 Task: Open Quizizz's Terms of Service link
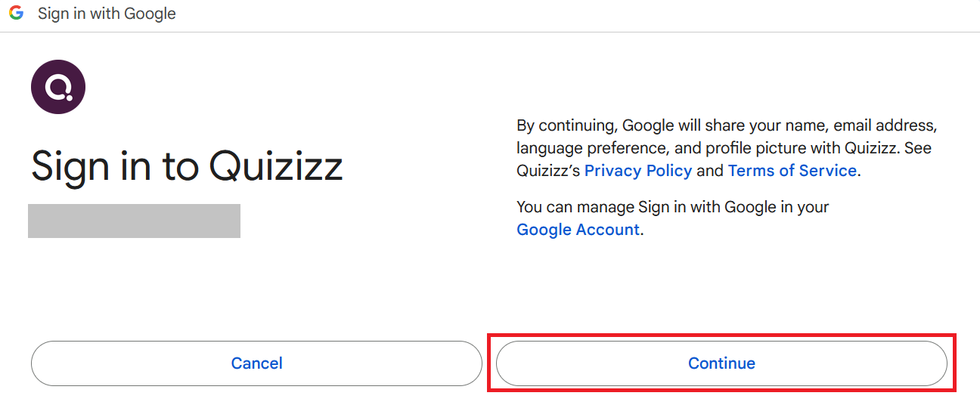(x=792, y=171)
